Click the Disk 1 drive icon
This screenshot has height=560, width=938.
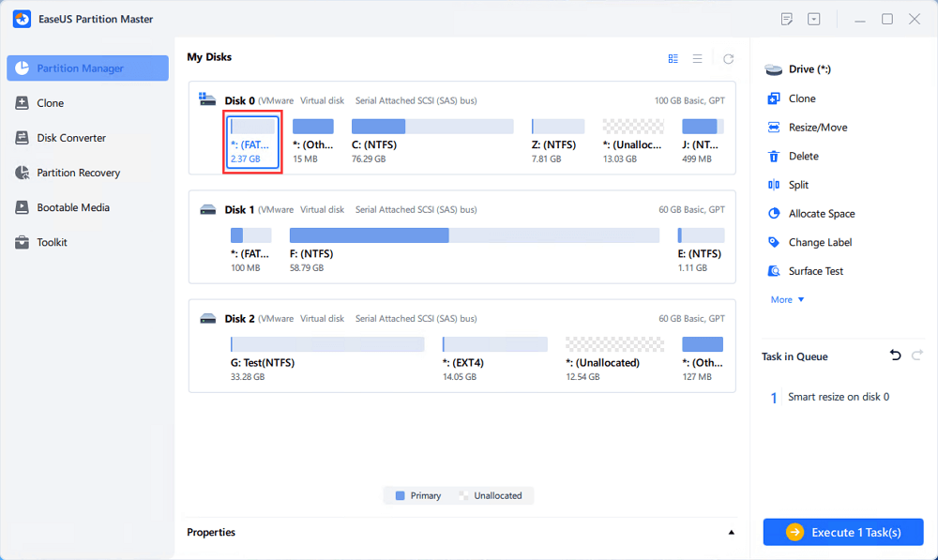[x=207, y=209]
